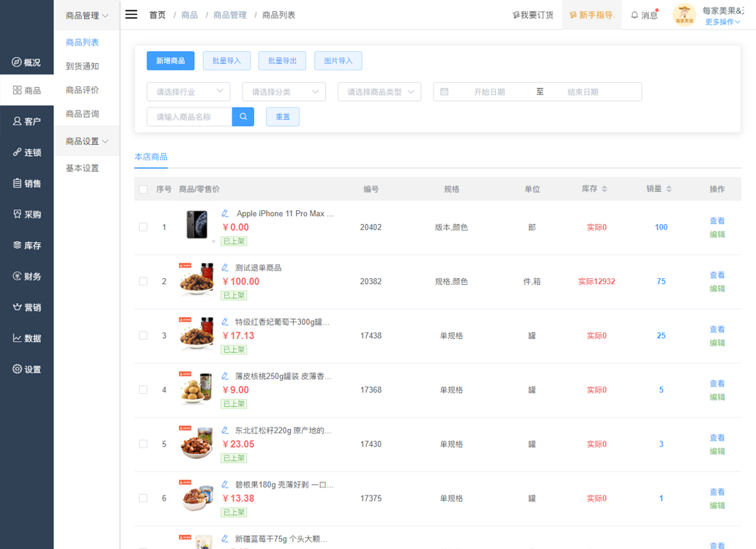The width and height of the screenshot is (756, 549).
Task: Click the notification bell icon
Action: (x=634, y=15)
